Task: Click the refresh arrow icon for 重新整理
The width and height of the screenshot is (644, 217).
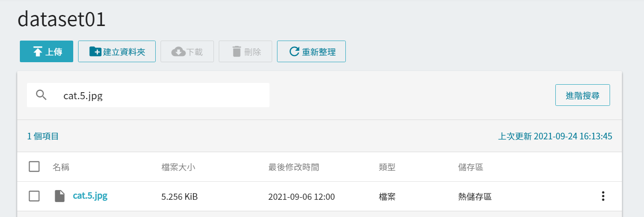Action: [x=294, y=52]
